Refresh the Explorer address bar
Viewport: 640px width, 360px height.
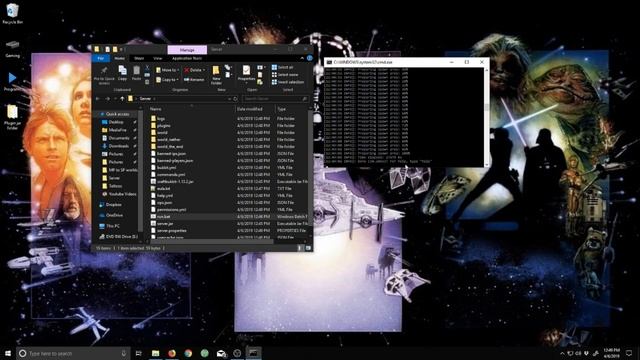point(235,99)
